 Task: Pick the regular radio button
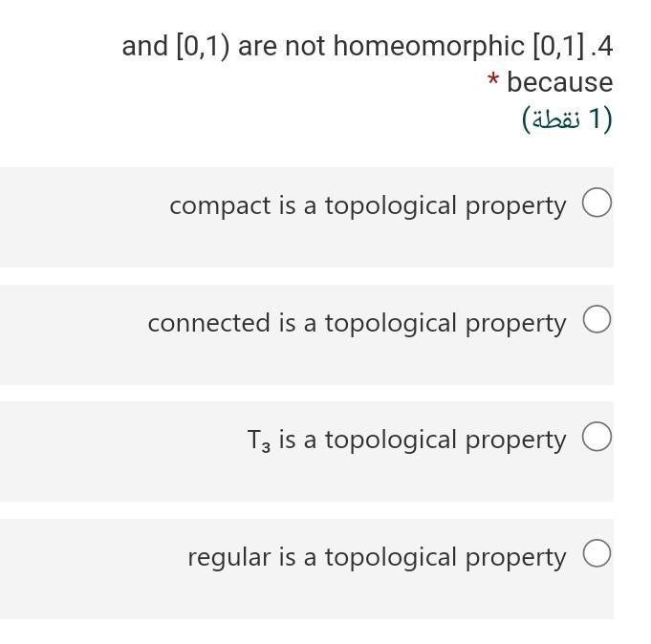[x=597, y=553]
